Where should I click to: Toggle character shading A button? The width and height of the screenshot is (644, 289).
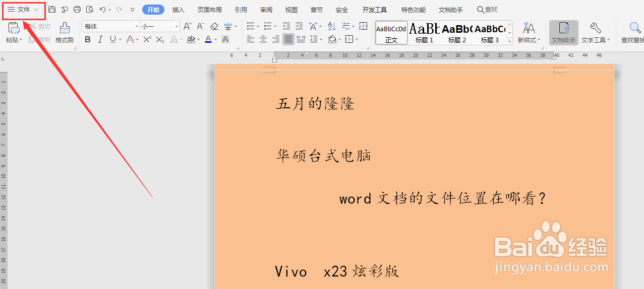(x=225, y=39)
